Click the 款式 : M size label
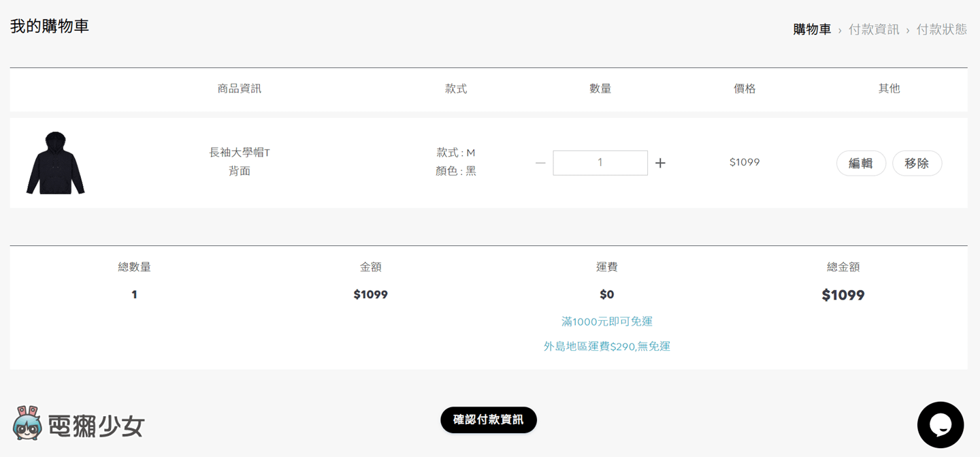980x457 pixels. [x=456, y=153]
